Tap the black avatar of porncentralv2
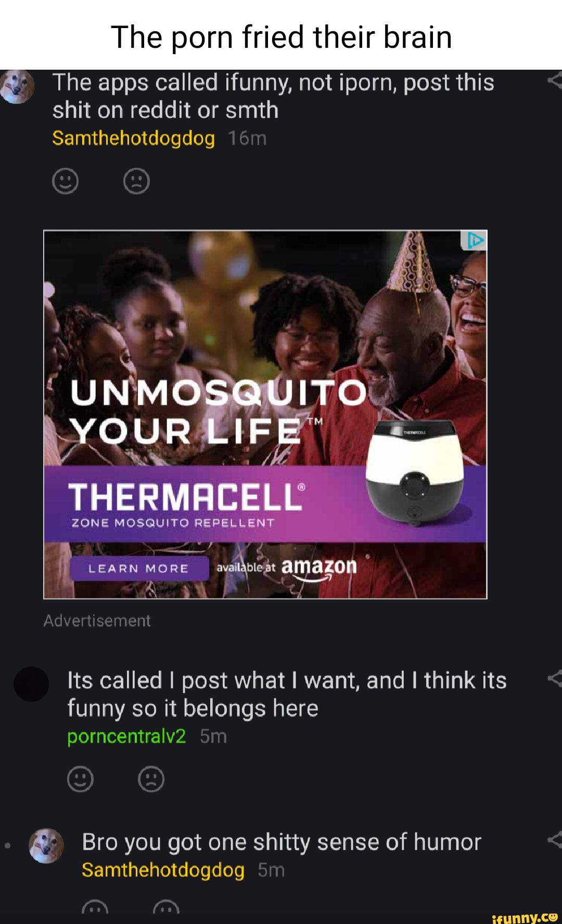The width and height of the screenshot is (562, 924). click(31, 684)
